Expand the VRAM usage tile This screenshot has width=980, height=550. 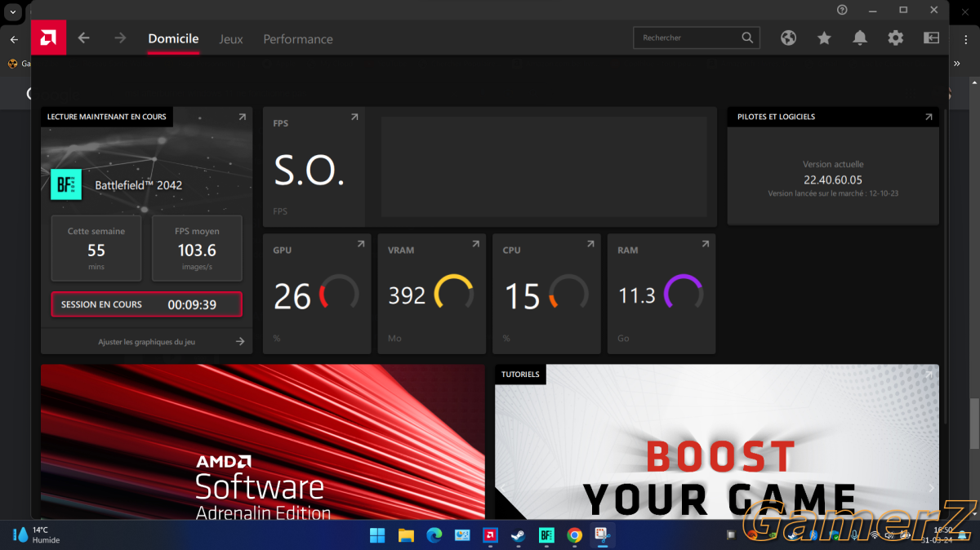click(475, 244)
